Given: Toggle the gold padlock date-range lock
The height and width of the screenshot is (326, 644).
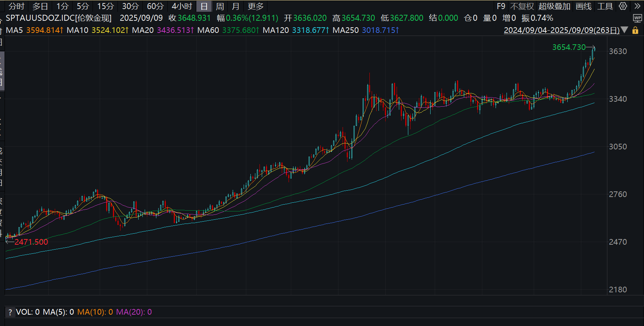Looking at the screenshot, I should coord(635,30).
